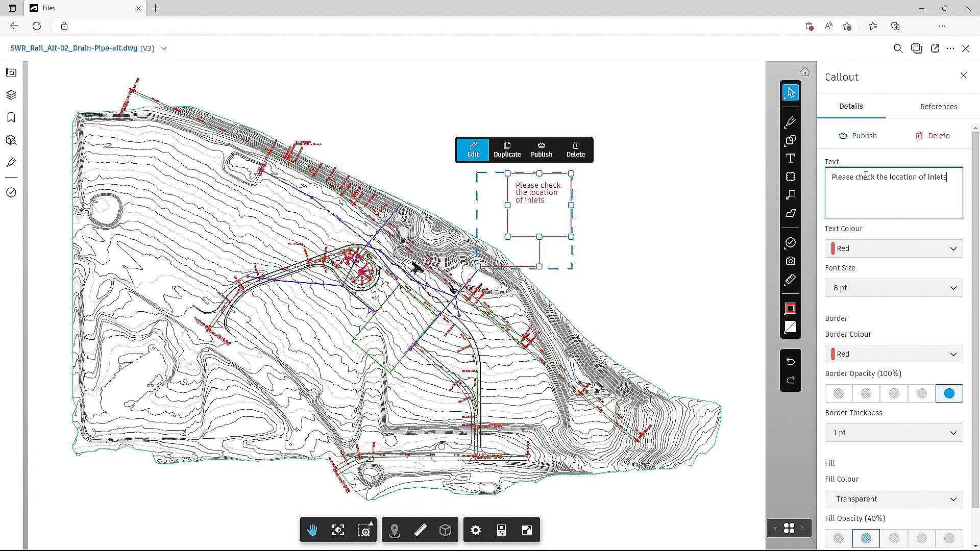Open the Font Size dropdown
This screenshot has width=980, height=551.
coord(894,288)
